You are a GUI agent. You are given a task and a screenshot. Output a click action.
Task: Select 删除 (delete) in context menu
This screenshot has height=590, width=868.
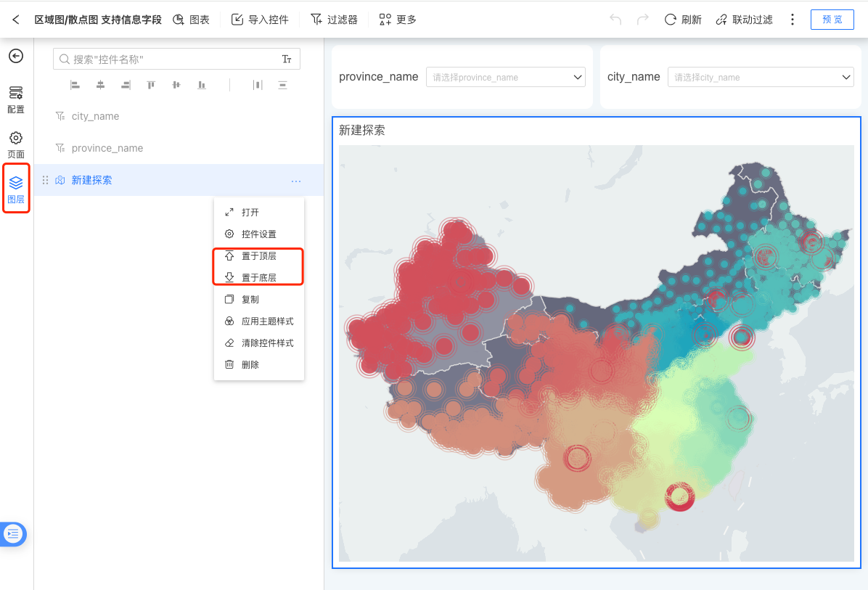(x=250, y=365)
